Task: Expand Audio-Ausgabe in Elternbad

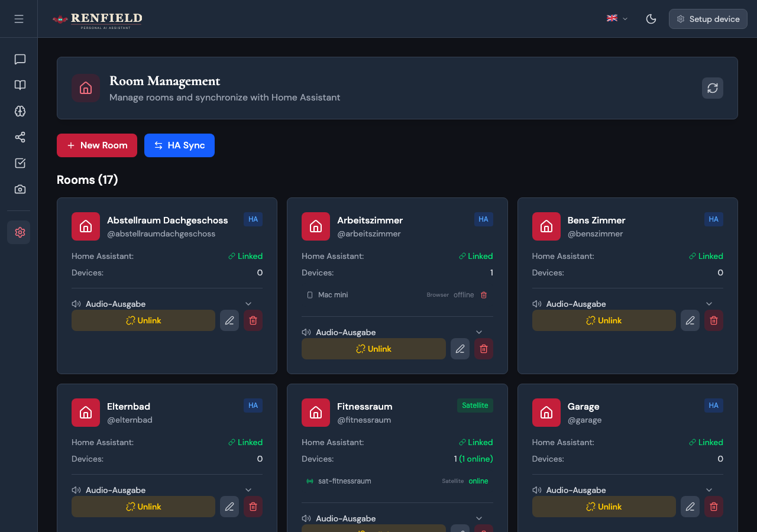Action: click(248, 490)
